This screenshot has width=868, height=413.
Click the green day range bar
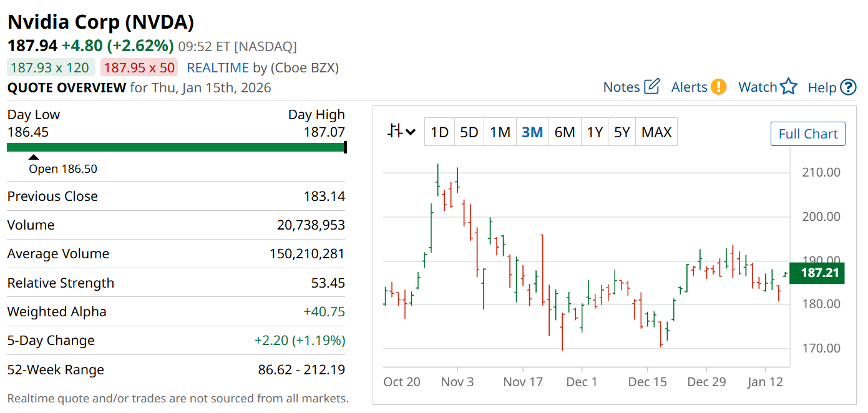175,147
